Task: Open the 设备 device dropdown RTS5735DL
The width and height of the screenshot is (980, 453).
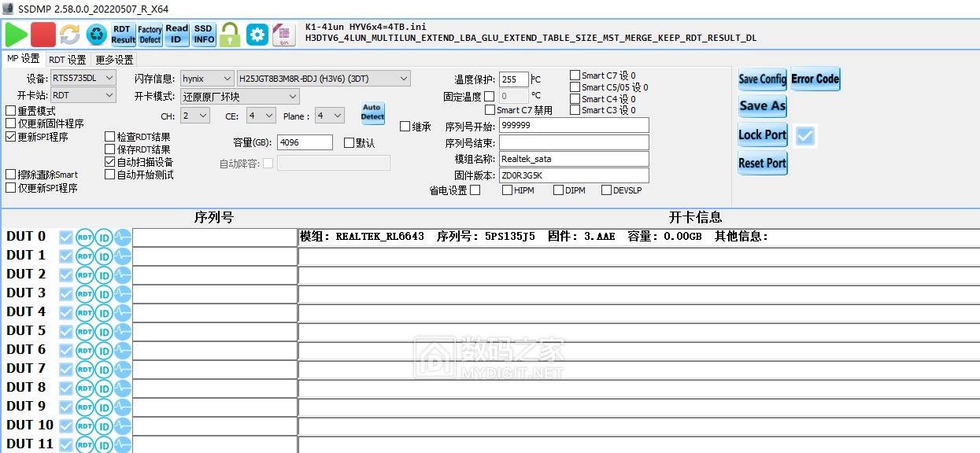Action: [83, 78]
